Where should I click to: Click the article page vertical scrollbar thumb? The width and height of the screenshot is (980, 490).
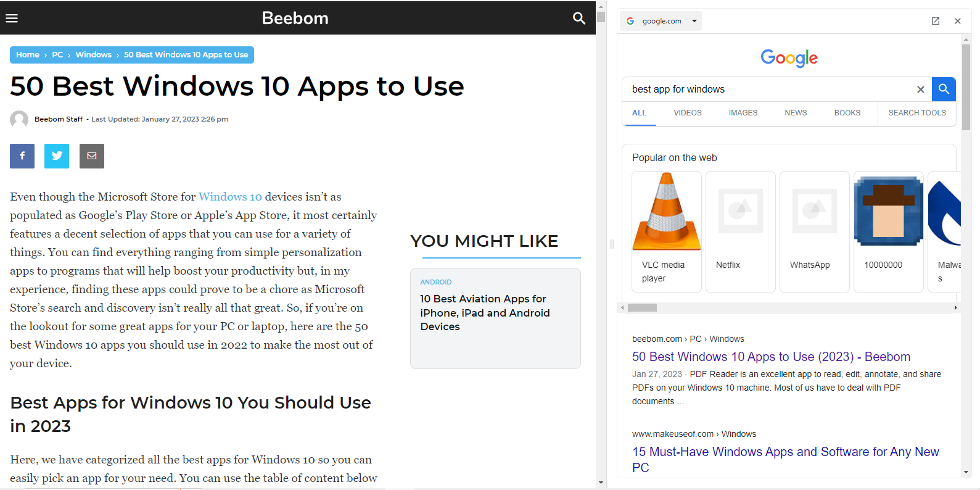(601, 17)
